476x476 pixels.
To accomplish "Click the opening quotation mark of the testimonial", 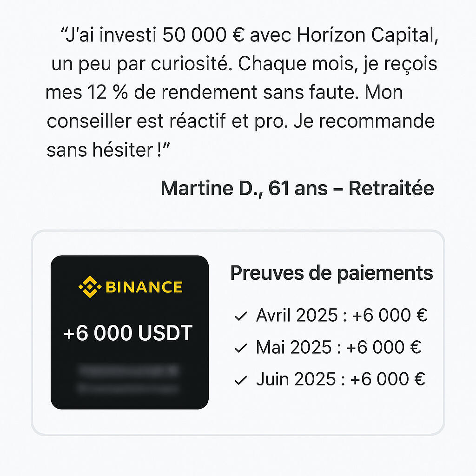I will [63, 33].
